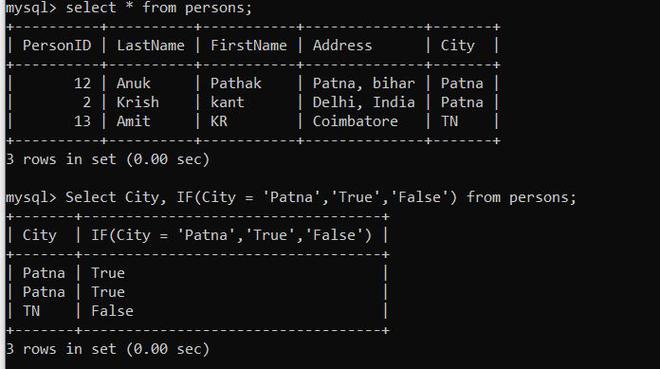Click the bottom 3 rows in set message
This screenshot has width=660, height=369.
(x=108, y=349)
